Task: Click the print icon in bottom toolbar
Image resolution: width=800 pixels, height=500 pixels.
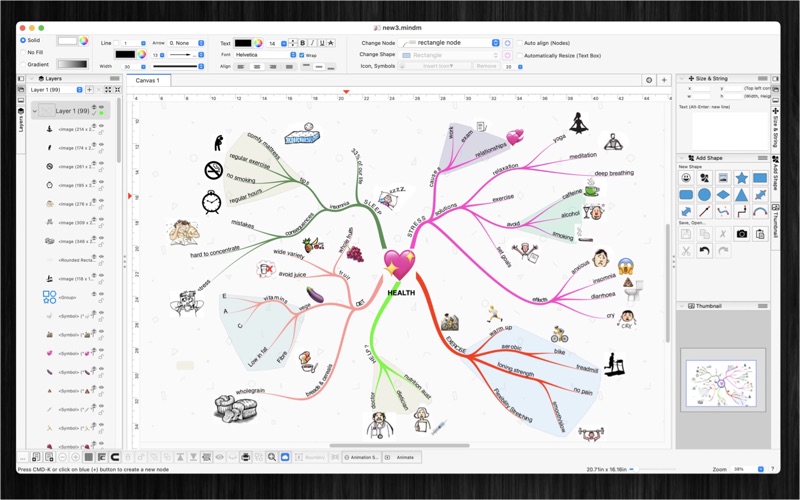Action: pyautogui.click(x=245, y=457)
